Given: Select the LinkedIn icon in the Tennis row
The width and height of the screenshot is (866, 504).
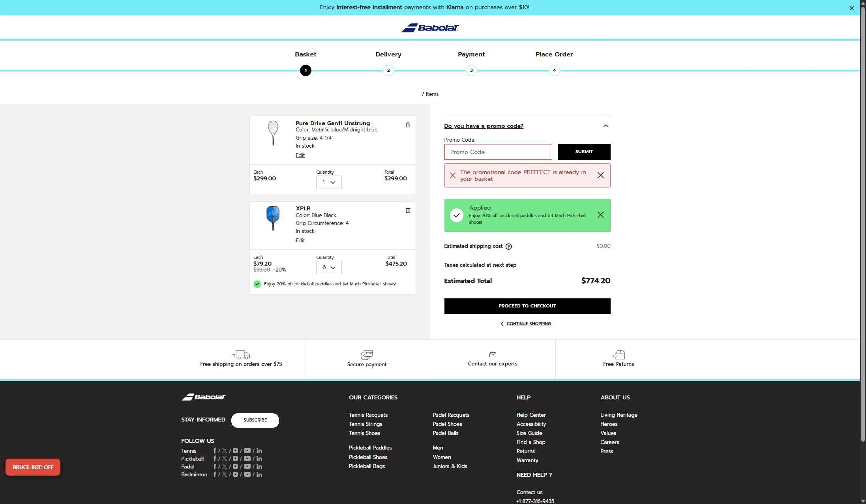Looking at the screenshot, I should [259, 451].
